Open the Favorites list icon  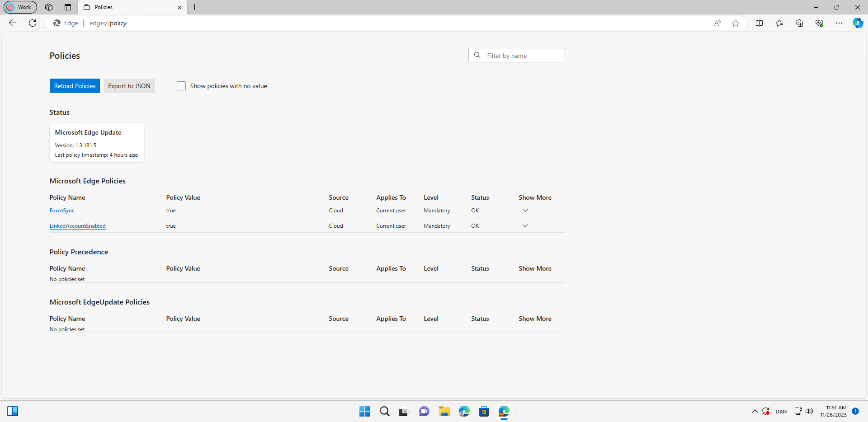(779, 23)
